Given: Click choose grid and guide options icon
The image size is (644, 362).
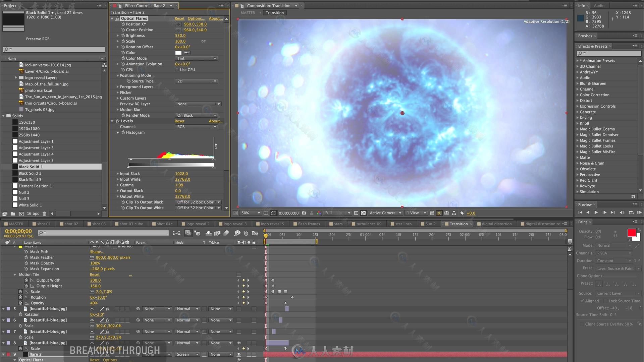Looking at the screenshot, I should (x=266, y=213).
